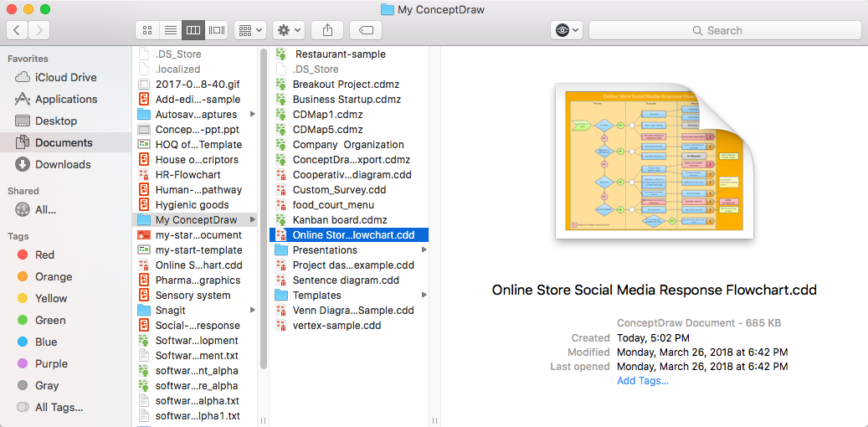Select 2017-0...8-40.gif file
Screen dimensions: 868x427
[x=195, y=85]
